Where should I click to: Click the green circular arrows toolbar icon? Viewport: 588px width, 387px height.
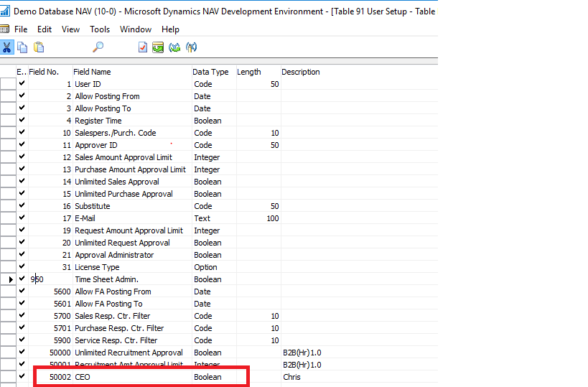point(174,47)
